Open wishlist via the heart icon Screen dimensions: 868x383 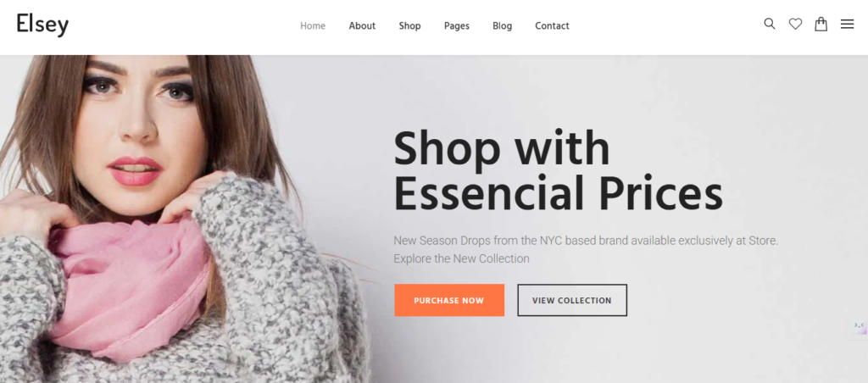[x=795, y=25]
